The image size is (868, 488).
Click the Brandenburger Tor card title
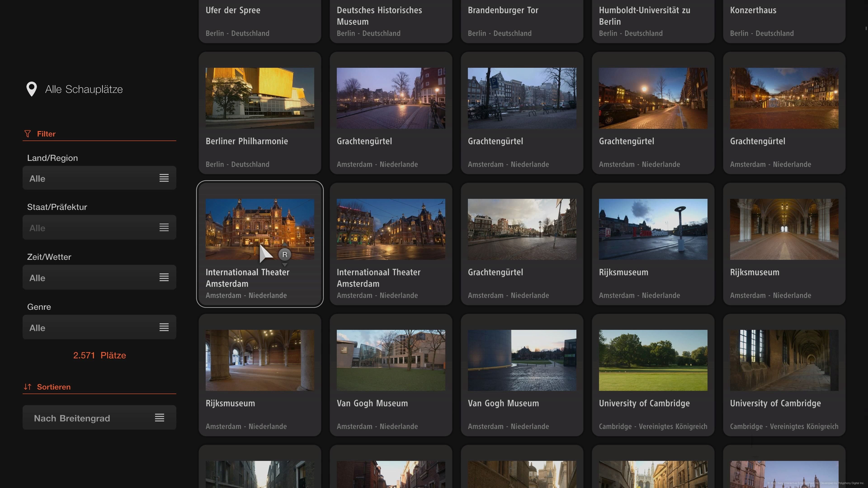(x=503, y=10)
